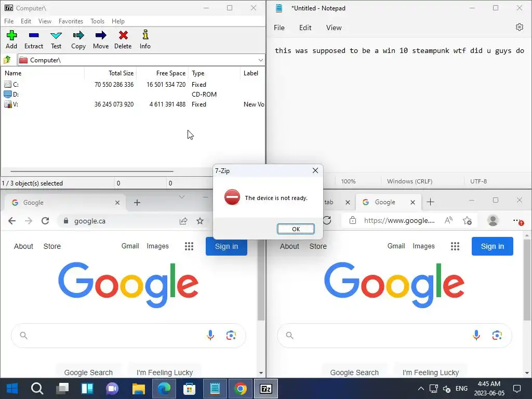Expand the 7-Zip address bar dropdown

[260, 60]
